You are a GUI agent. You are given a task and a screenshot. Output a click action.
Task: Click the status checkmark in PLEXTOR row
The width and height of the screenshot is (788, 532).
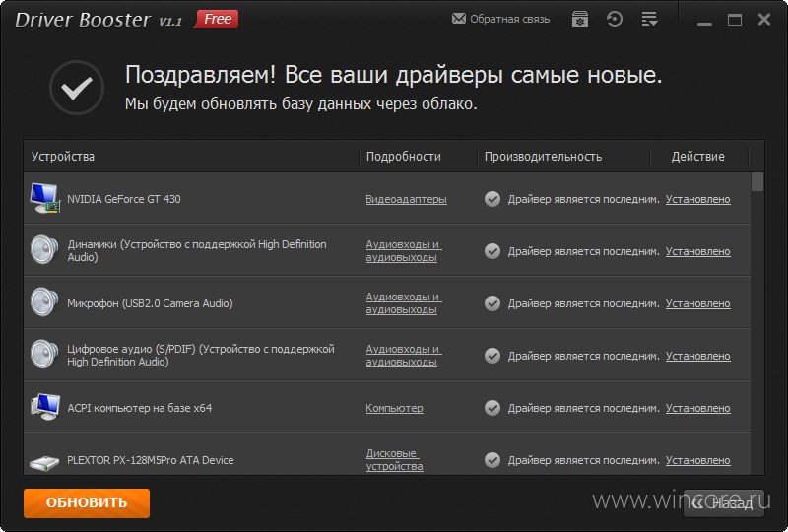(x=492, y=461)
